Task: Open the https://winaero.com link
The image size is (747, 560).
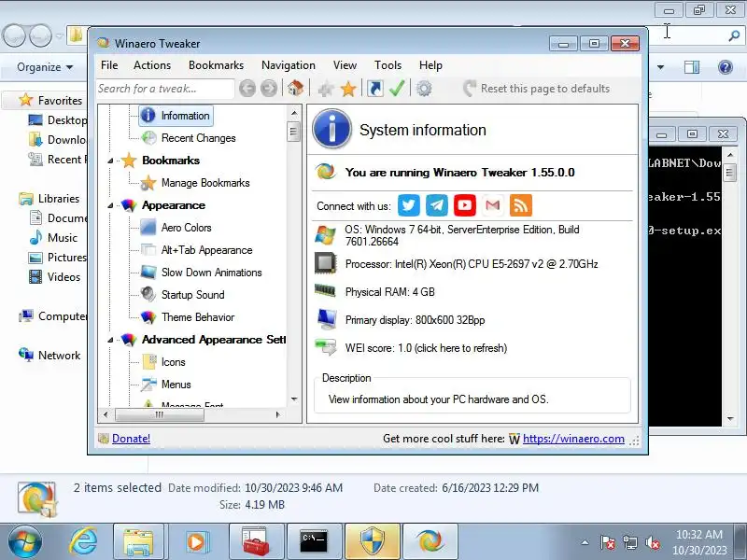Action: pyautogui.click(x=573, y=439)
